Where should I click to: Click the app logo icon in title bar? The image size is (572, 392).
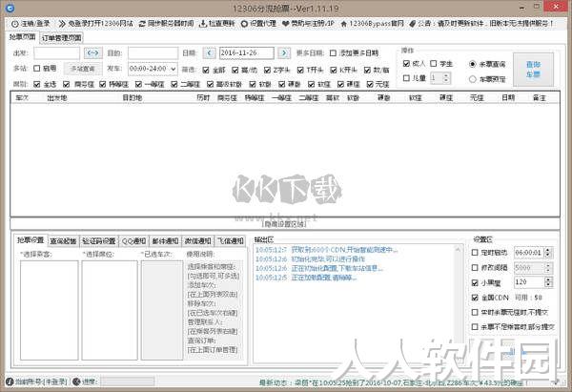pos(10,8)
